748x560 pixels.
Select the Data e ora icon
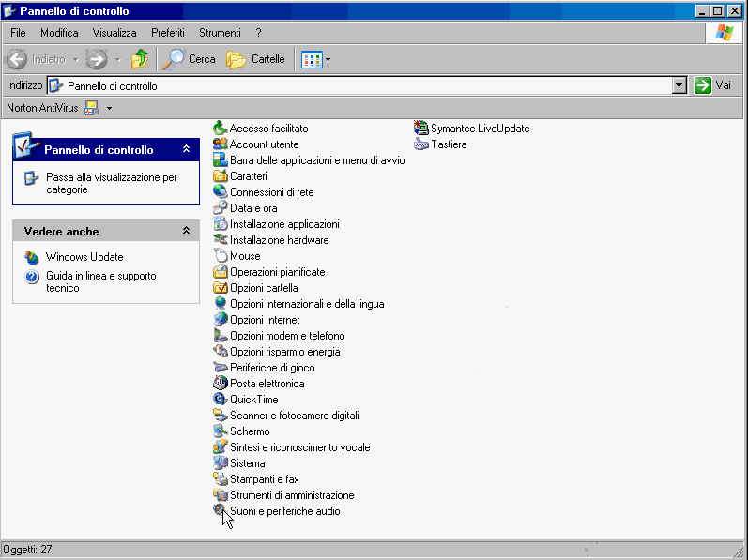tap(220, 208)
